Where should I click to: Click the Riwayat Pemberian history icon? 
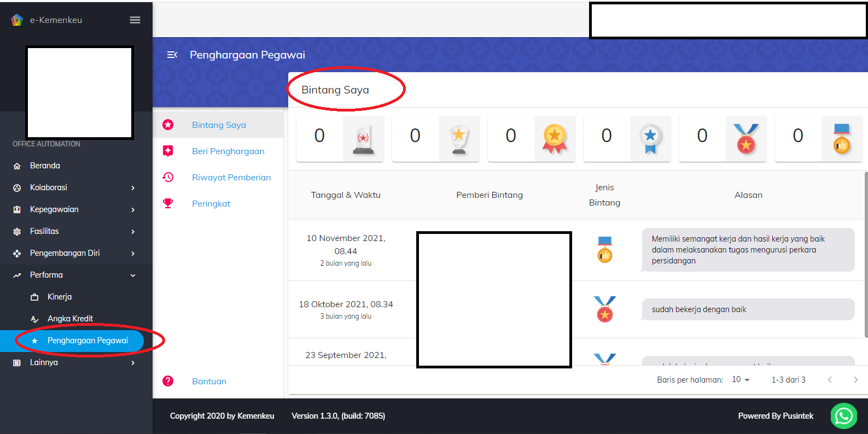(x=168, y=177)
